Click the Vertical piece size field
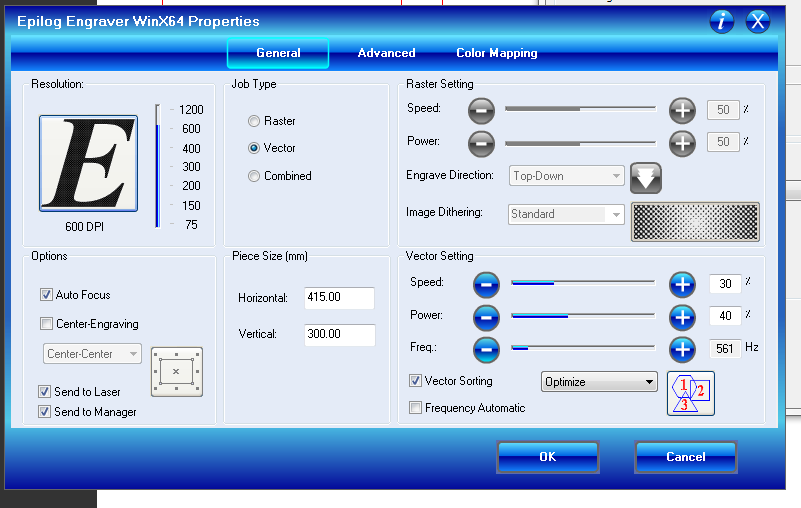The width and height of the screenshot is (801, 508). [339, 334]
